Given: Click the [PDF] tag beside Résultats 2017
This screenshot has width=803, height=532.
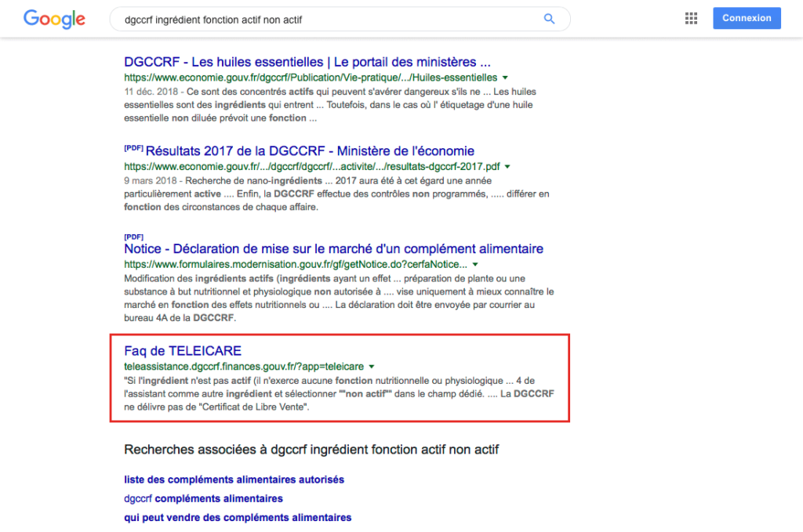Looking at the screenshot, I should [x=133, y=148].
